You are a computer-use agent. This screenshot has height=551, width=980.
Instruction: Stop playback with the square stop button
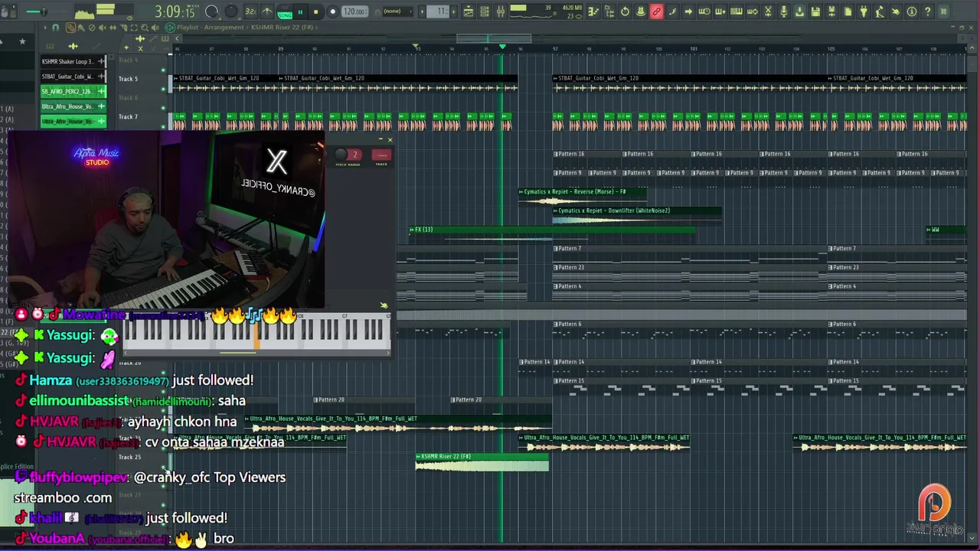pyautogui.click(x=315, y=11)
